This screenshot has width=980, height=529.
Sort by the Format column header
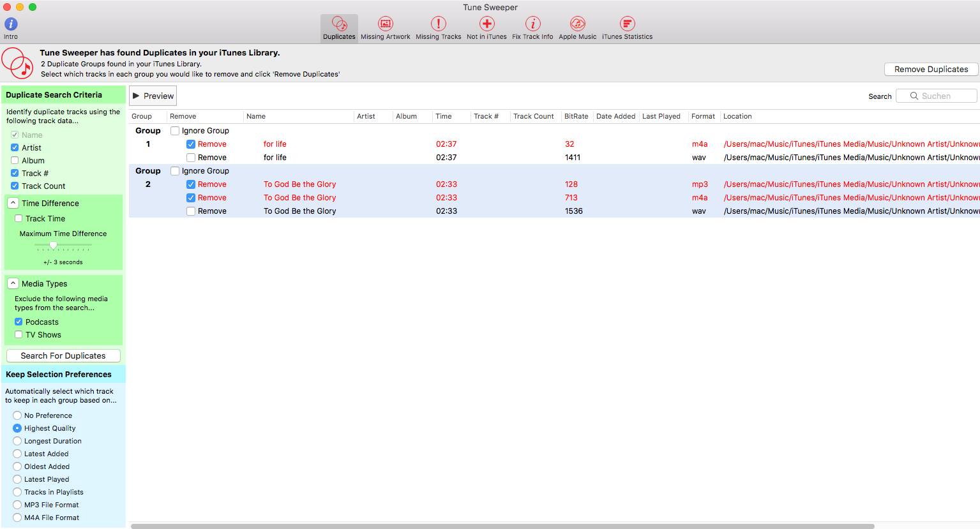[703, 116]
